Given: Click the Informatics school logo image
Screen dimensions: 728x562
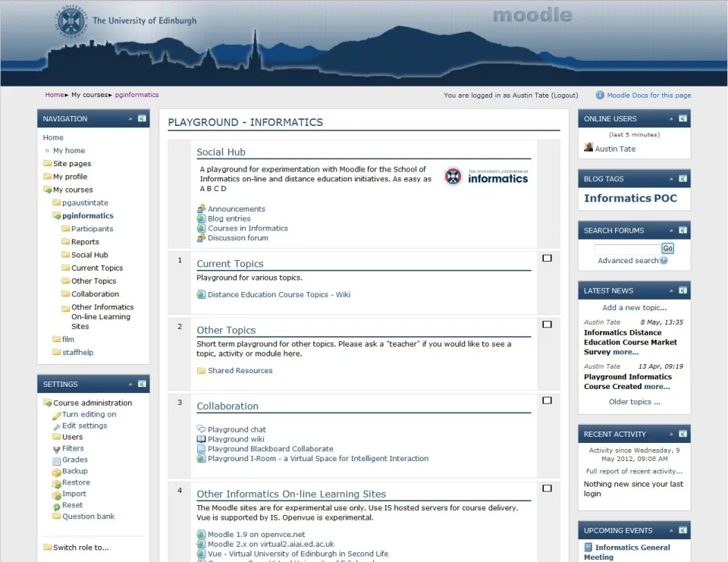Looking at the screenshot, I should coord(485,177).
